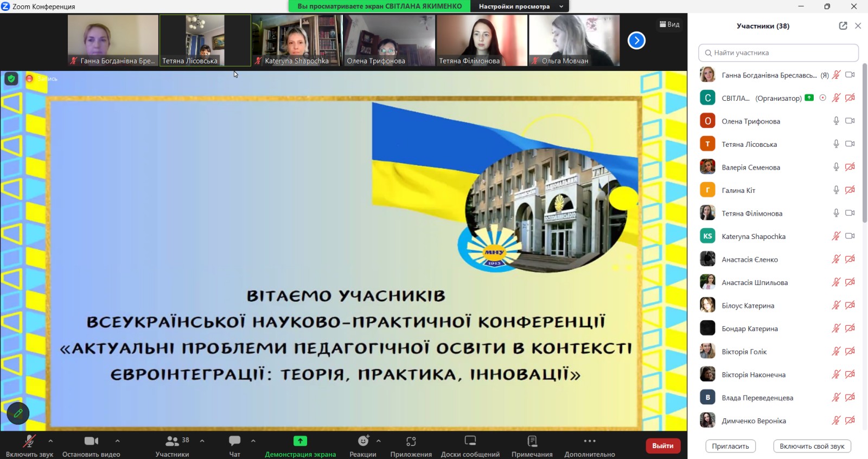
Task: Toggle microphone with Включить звук button
Action: click(29, 441)
